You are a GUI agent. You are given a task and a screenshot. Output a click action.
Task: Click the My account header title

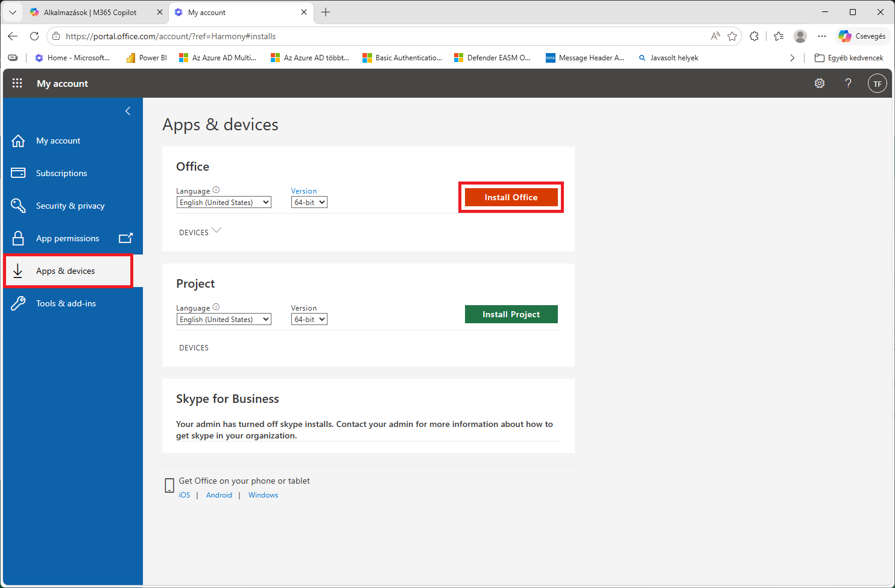point(63,84)
